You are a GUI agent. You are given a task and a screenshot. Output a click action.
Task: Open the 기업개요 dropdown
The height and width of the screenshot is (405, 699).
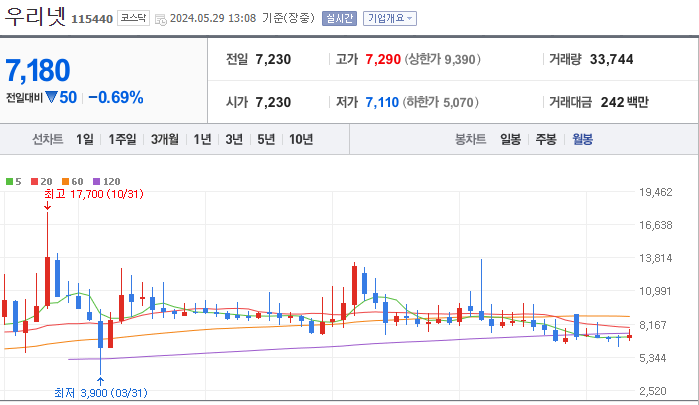(390, 18)
